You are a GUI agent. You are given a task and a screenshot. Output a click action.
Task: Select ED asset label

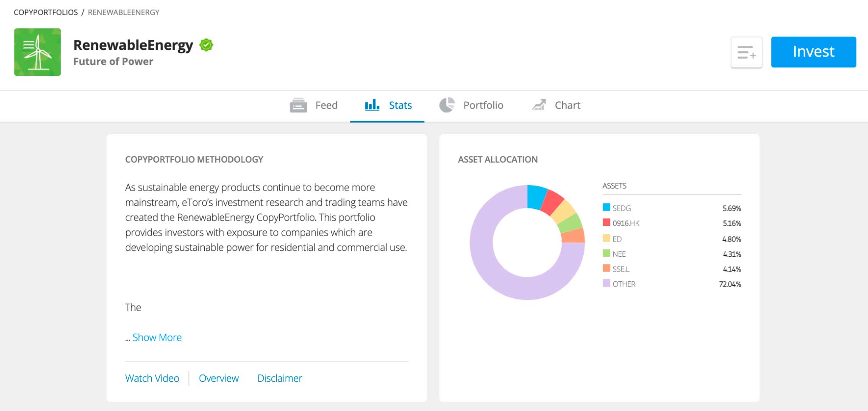click(617, 239)
